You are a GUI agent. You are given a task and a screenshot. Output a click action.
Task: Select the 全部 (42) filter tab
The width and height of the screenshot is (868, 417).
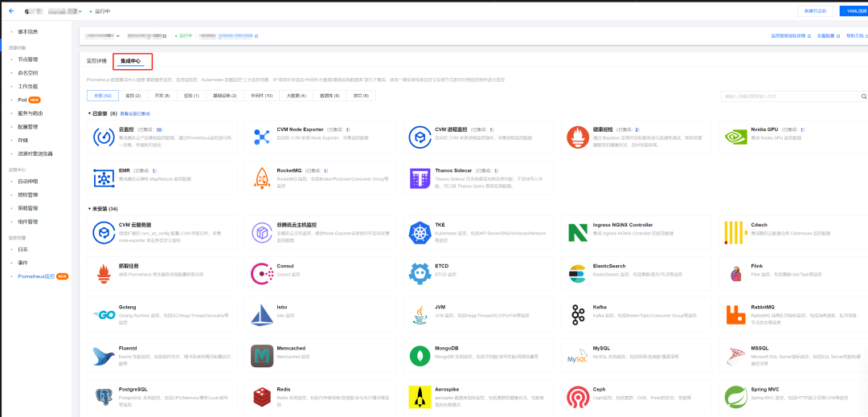(x=103, y=96)
